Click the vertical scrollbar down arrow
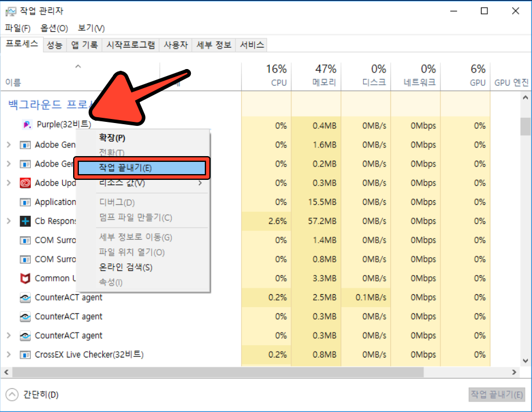532x412 pixels. click(x=526, y=360)
